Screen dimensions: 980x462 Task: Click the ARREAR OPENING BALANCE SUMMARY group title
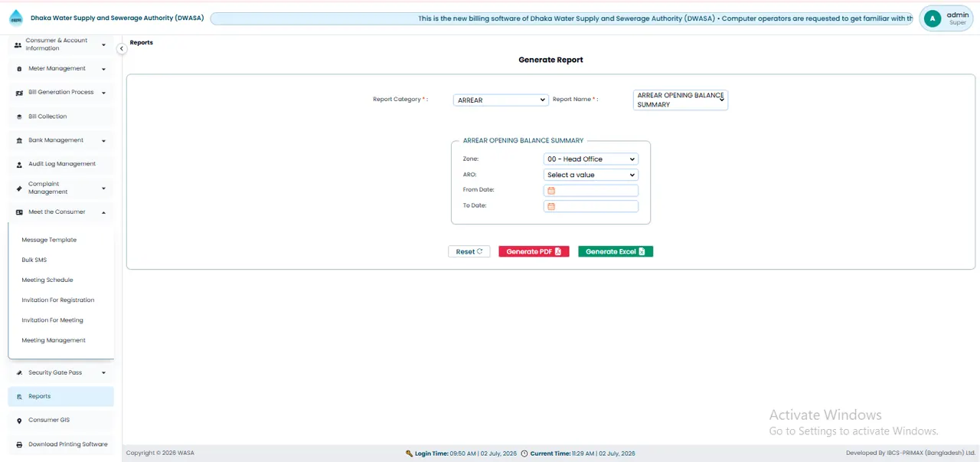click(523, 141)
